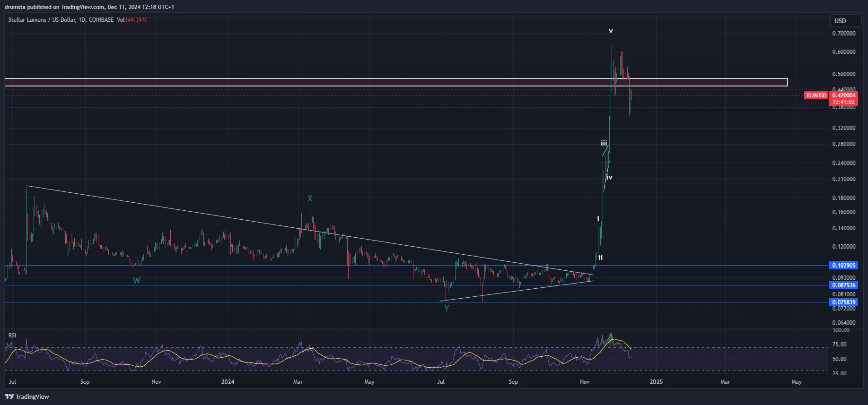The width and height of the screenshot is (868, 405).
Task: Click the Mar label before May 2024
Action: tap(298, 382)
